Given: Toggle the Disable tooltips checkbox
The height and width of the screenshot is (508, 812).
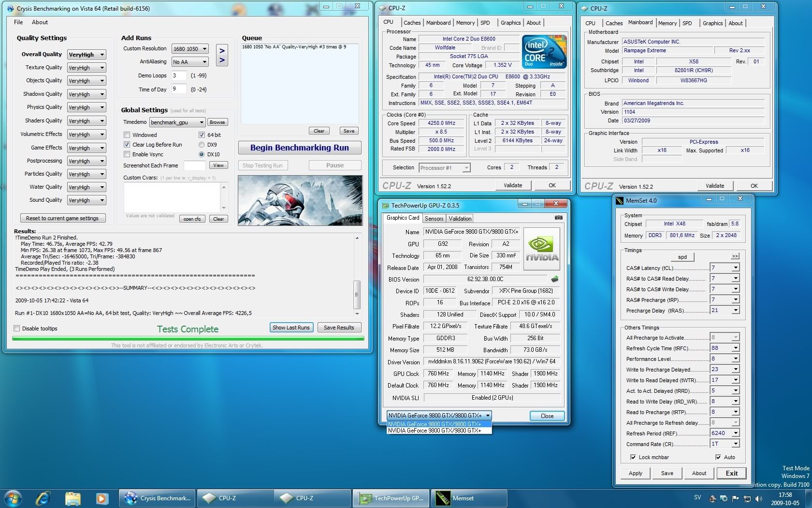Looking at the screenshot, I should pyautogui.click(x=17, y=329).
